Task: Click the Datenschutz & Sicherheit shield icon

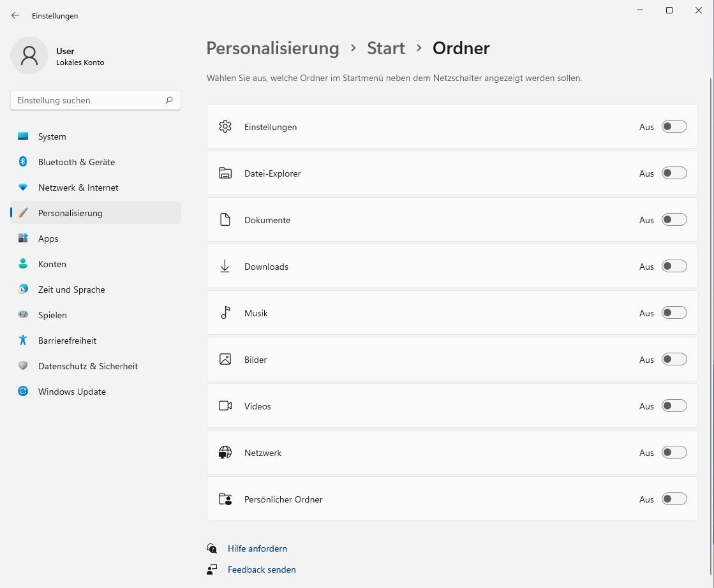Action: click(23, 366)
